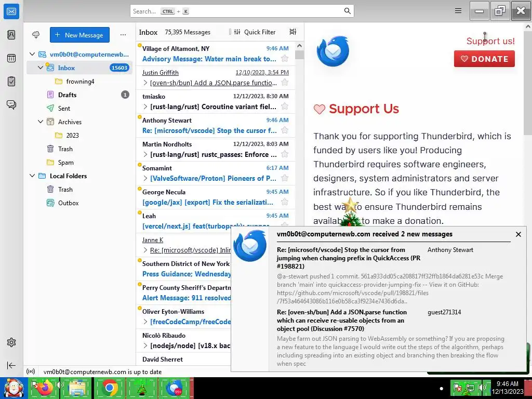
Task: Open the Tasks space
Action: 11,82
